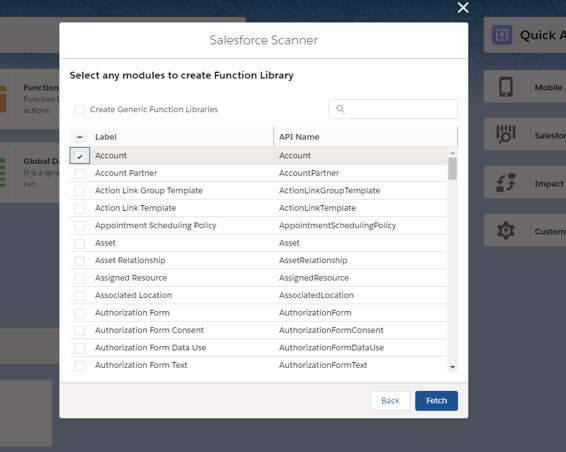Select the Assigned Resource label
566x452 pixels.
(x=131, y=278)
